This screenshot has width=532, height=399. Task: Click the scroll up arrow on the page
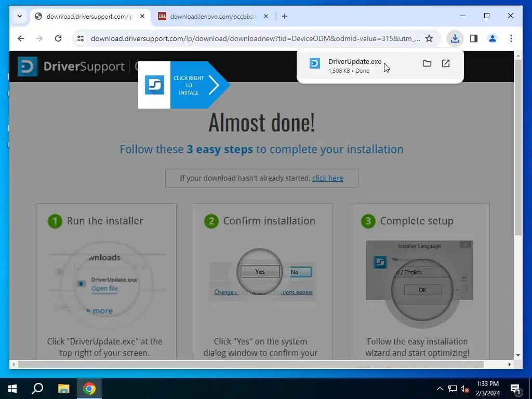coord(518,55)
